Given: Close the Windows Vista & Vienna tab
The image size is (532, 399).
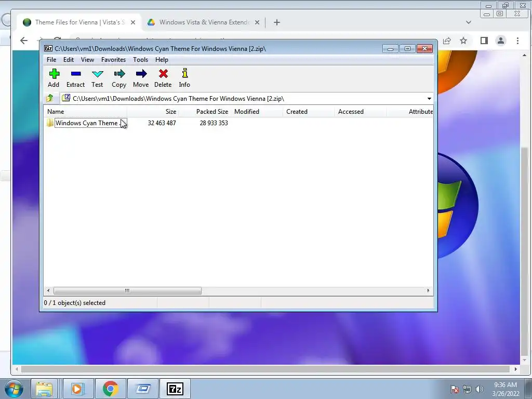Looking at the screenshot, I should (x=257, y=22).
